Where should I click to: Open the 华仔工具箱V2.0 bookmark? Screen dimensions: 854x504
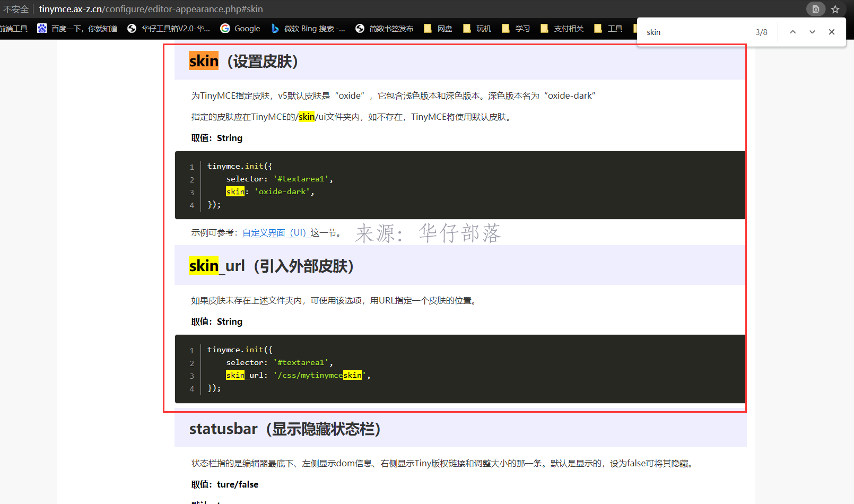click(169, 29)
